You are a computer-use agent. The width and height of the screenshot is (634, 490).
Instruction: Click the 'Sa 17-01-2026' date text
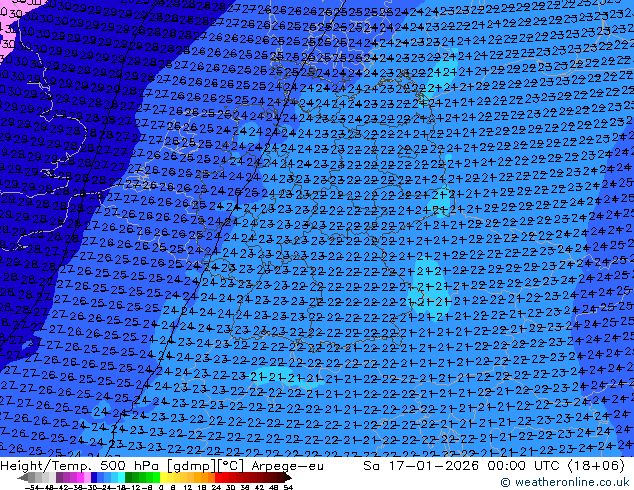point(421,466)
